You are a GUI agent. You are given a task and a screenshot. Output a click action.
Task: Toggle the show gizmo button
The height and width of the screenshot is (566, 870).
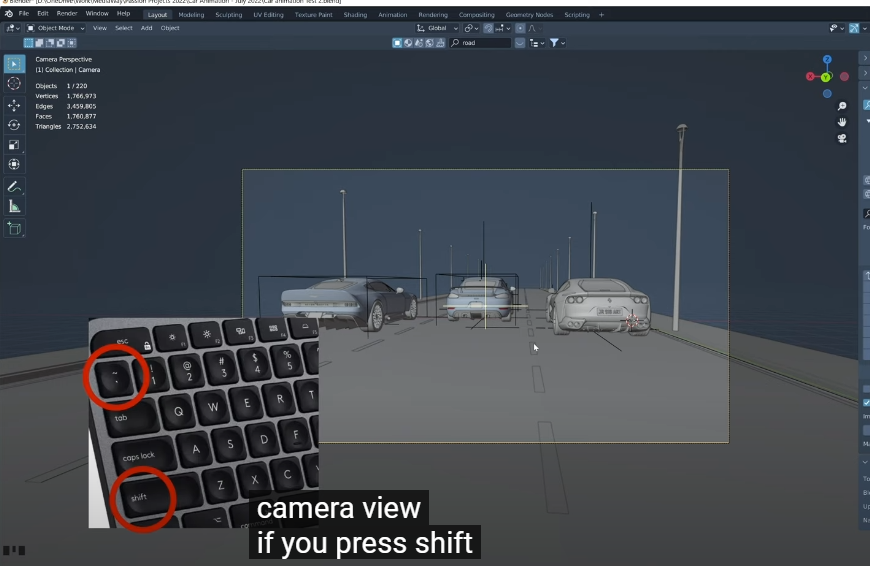click(x=854, y=28)
